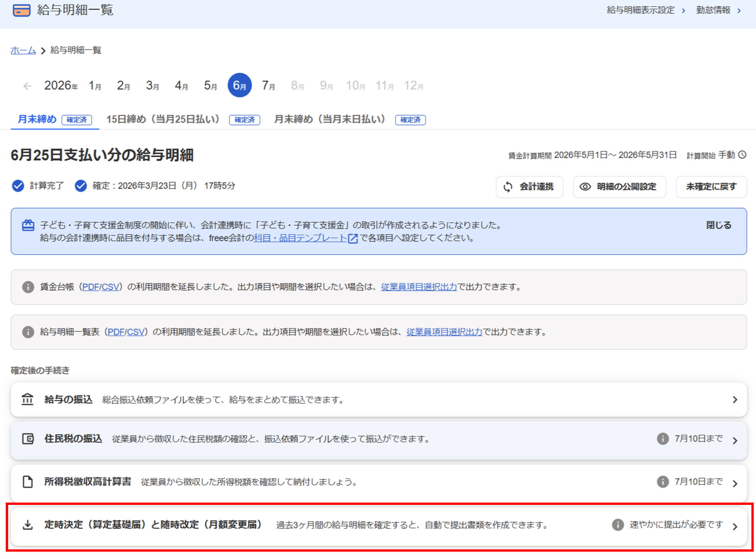756x559 pixels.
Task: Expand 所得税徴収高計算書 row chevron
Action: point(735,483)
